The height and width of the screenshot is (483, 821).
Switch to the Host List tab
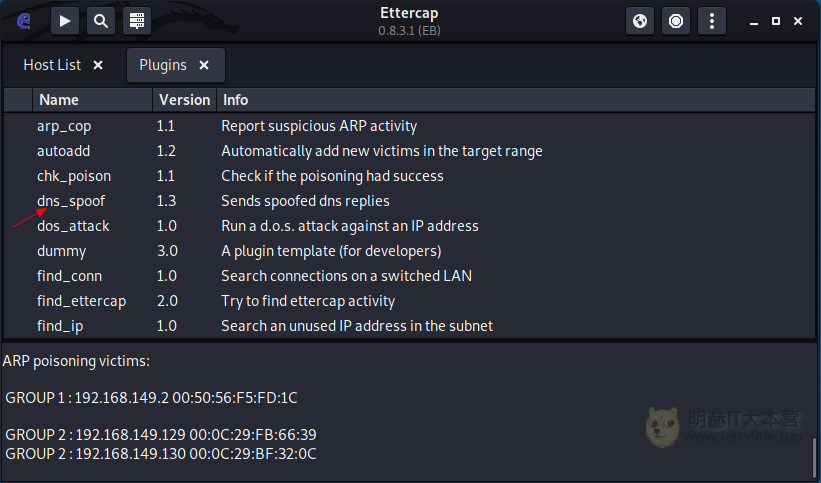pos(52,65)
